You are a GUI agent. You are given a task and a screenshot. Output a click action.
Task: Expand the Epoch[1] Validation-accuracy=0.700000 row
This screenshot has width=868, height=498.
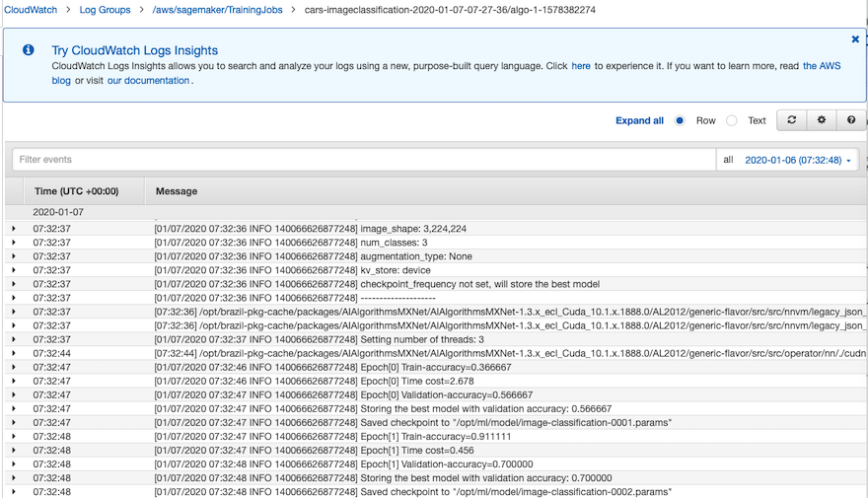pos(14,463)
